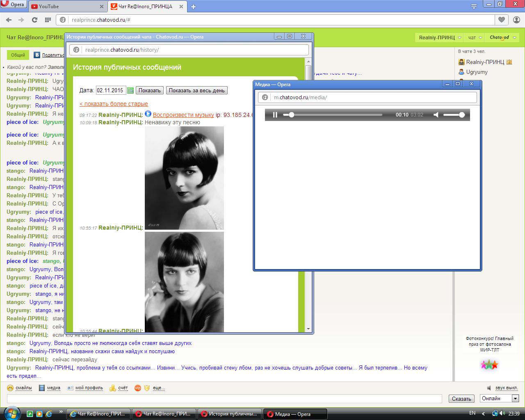Click the EN language indicator
This screenshot has width=525, height=420.
pos(472,413)
